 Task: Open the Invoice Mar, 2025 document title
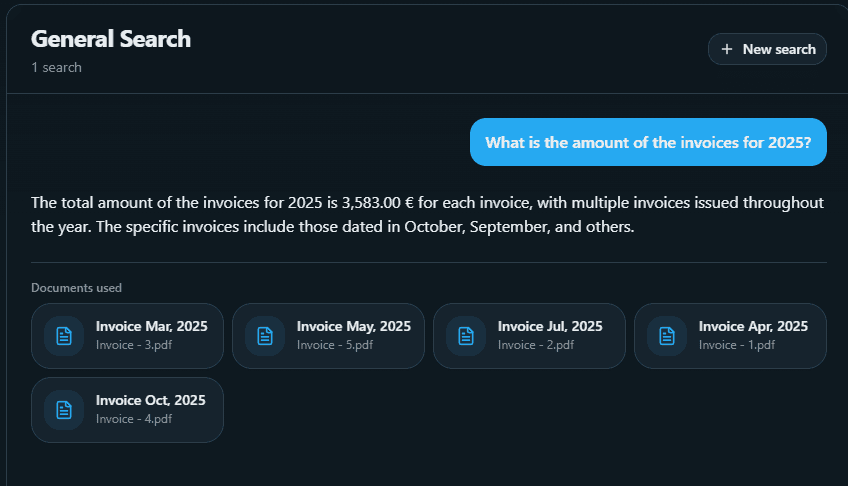[151, 326]
